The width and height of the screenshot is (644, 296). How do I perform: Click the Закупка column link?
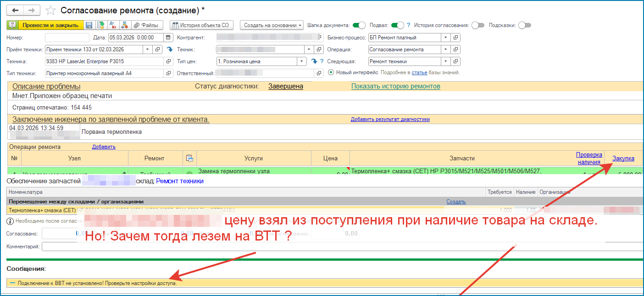[x=623, y=158]
